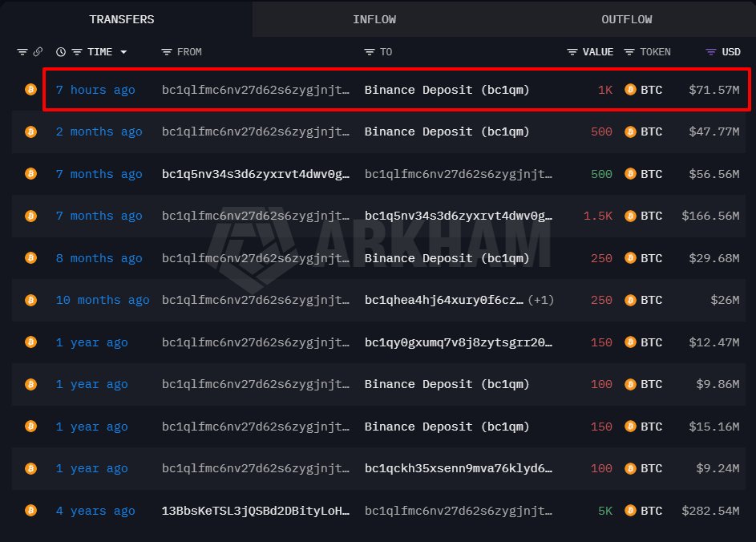Open sender address 13BbsKeTSL3jQSBd2DBityLoH
The image size is (756, 542).
click(x=256, y=511)
